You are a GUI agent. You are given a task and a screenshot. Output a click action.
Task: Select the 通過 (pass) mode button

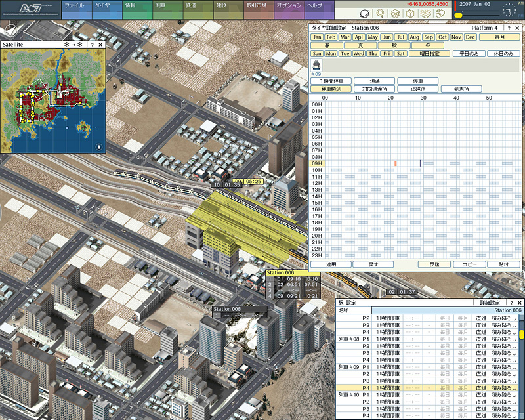[x=375, y=81]
